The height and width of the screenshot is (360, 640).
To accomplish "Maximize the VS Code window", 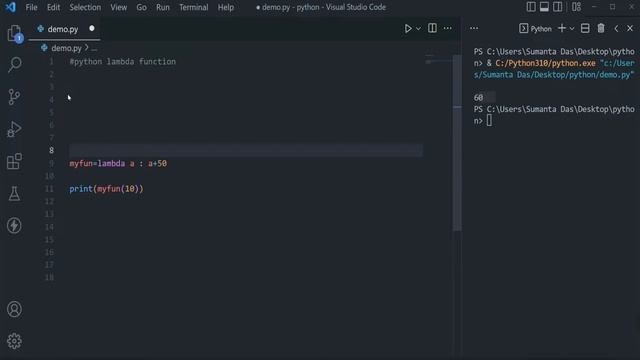I will (x=612, y=7).
